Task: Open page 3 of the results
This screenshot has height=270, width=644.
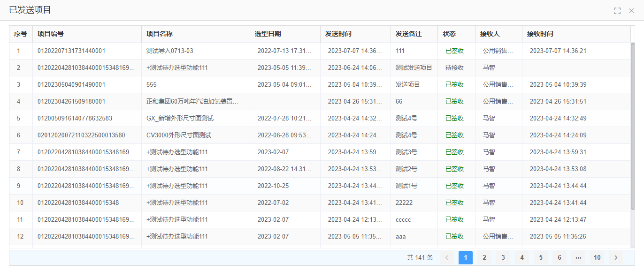Action: pyautogui.click(x=503, y=258)
